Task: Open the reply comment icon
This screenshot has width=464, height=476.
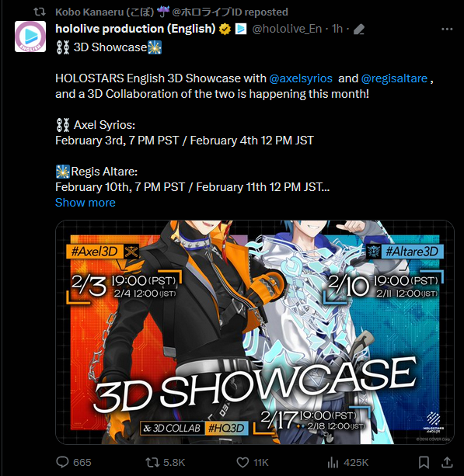Action: click(63, 462)
